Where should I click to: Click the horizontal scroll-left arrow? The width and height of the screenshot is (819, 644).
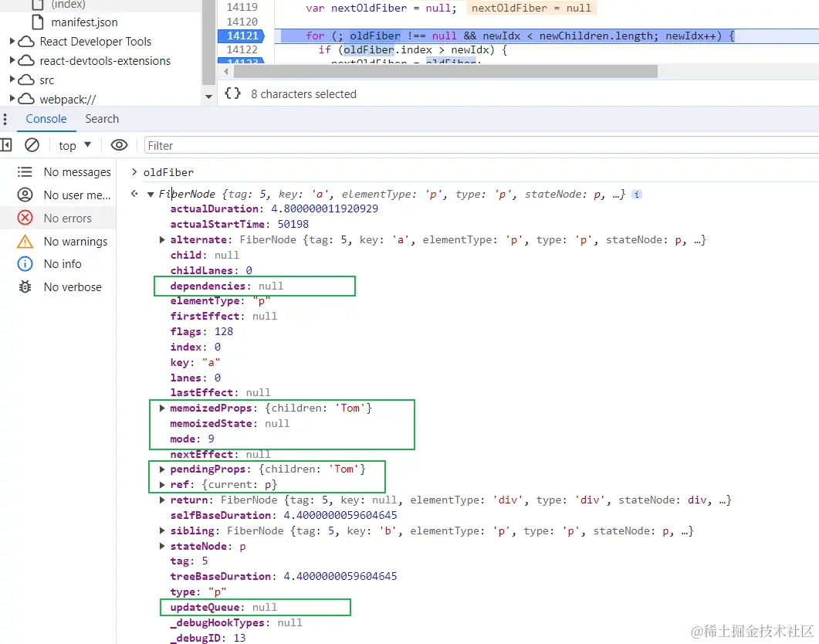225,71
